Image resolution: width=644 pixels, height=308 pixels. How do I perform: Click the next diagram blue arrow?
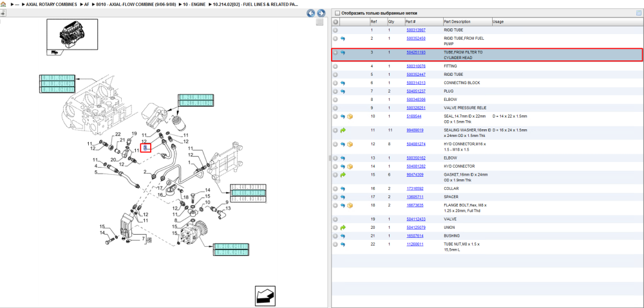pos(321,13)
